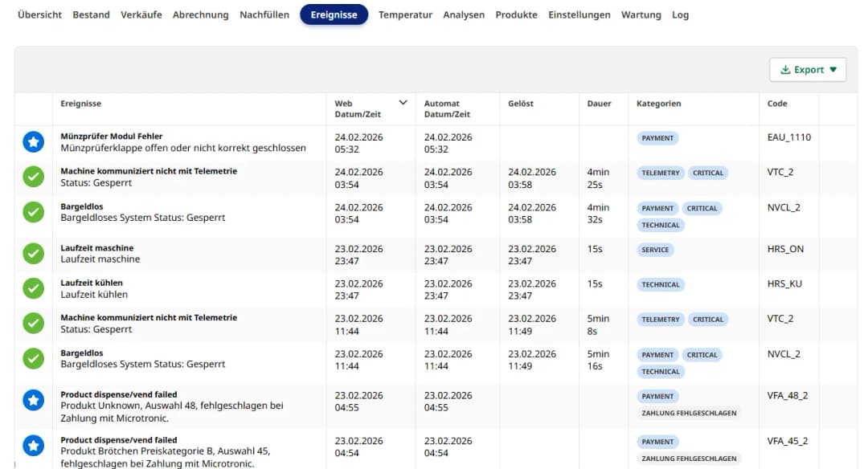Open the Übersicht tab
Viewport: 868px width, 469px height.
point(39,14)
